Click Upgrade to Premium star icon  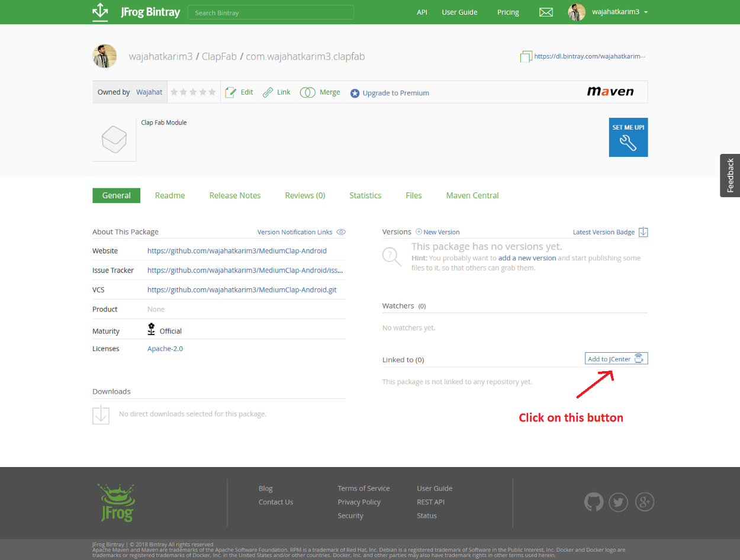click(x=355, y=93)
